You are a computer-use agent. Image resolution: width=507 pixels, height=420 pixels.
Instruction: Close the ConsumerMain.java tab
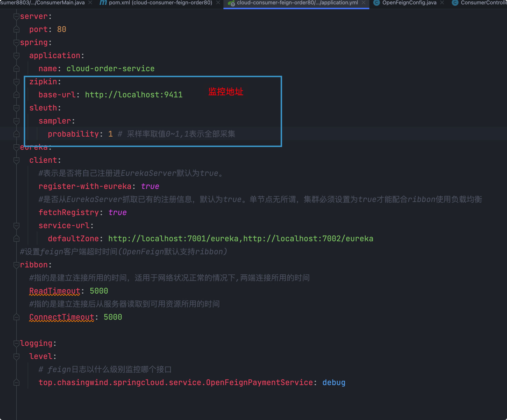(x=90, y=3)
